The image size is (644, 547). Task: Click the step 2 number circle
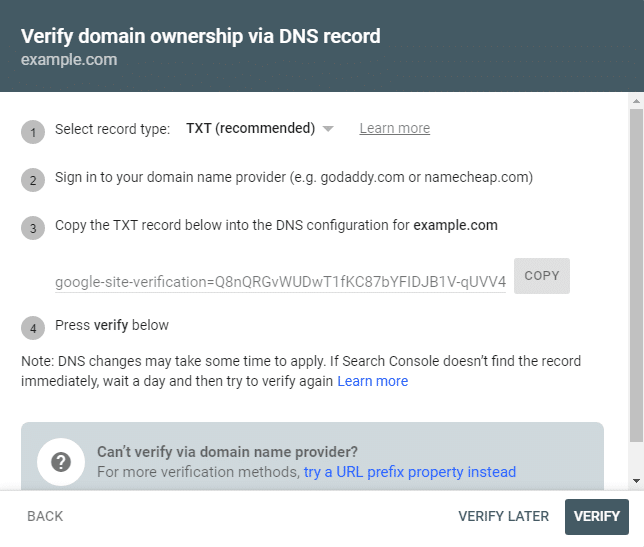pyautogui.click(x=33, y=180)
